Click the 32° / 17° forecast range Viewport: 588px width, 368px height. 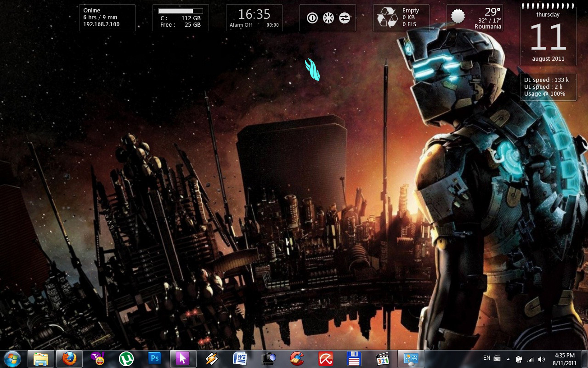click(x=490, y=21)
